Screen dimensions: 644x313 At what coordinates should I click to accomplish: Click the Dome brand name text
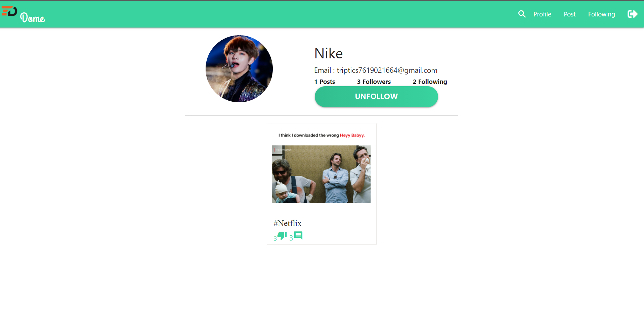[x=33, y=17]
